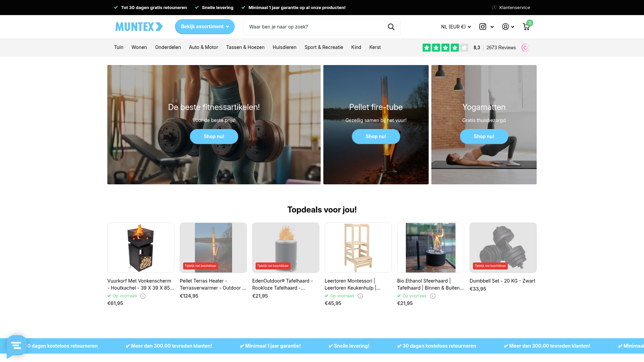
Task: Click the €61,95 price text
Action: coord(115,303)
